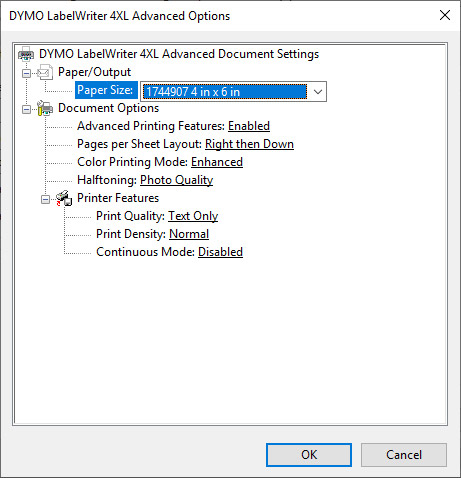This screenshot has height=478, width=461.
Task: Click the Normal print density value
Action: (x=189, y=234)
